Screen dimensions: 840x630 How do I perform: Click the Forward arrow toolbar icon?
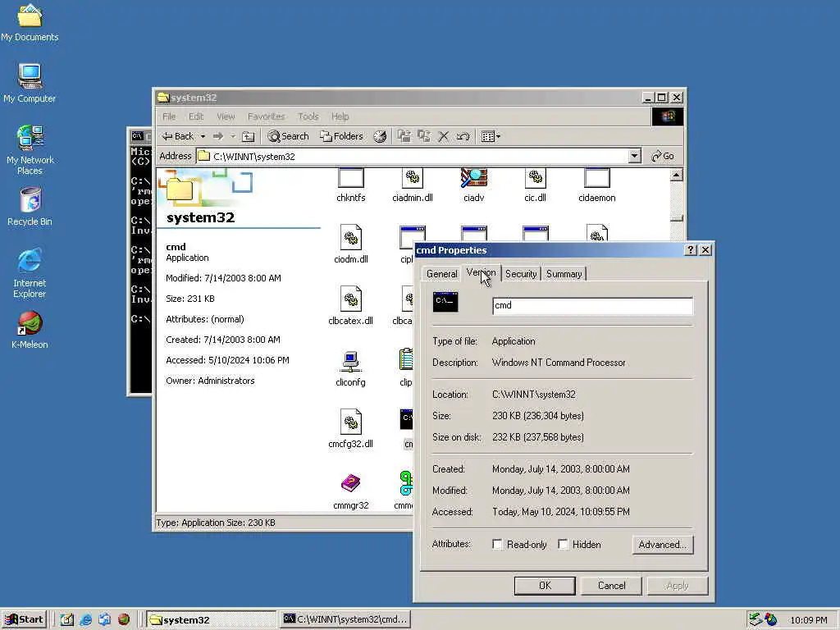tap(217, 137)
